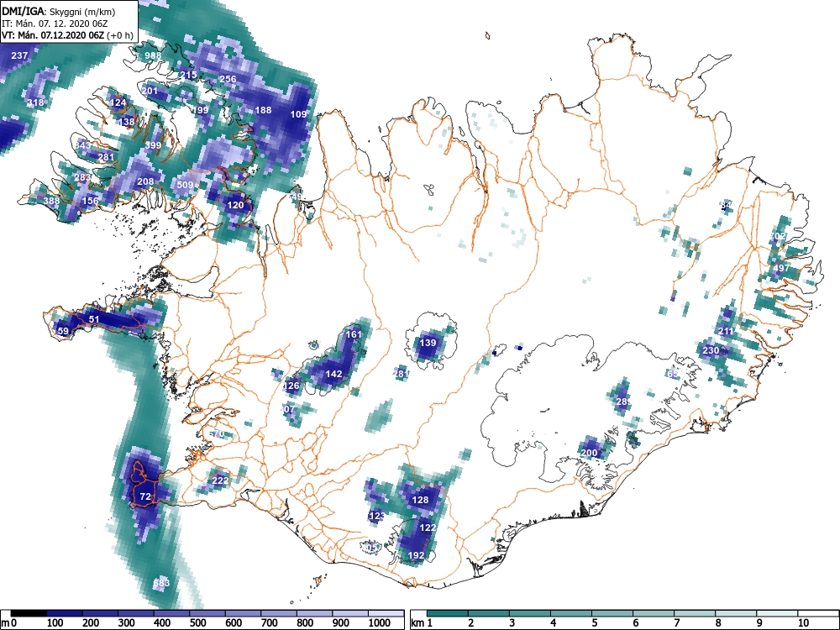Select the visibility value "156"
840x630 pixels.
[90, 201]
